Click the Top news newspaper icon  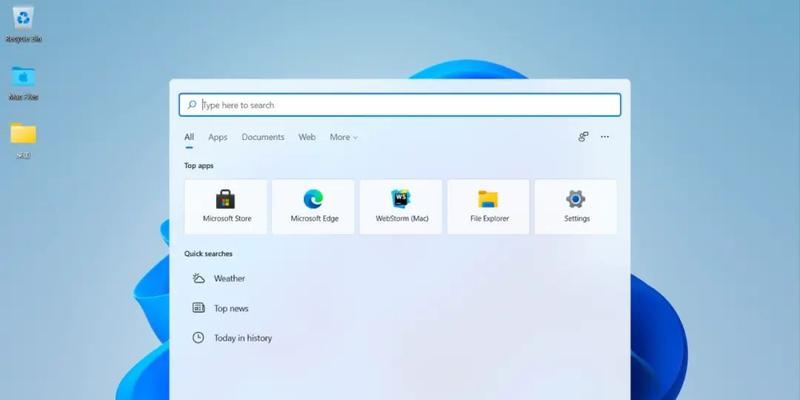[x=198, y=308]
